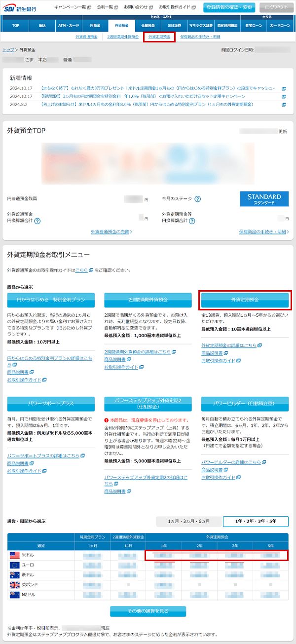Open 外貨定期預金 submenu link

pos(159,37)
